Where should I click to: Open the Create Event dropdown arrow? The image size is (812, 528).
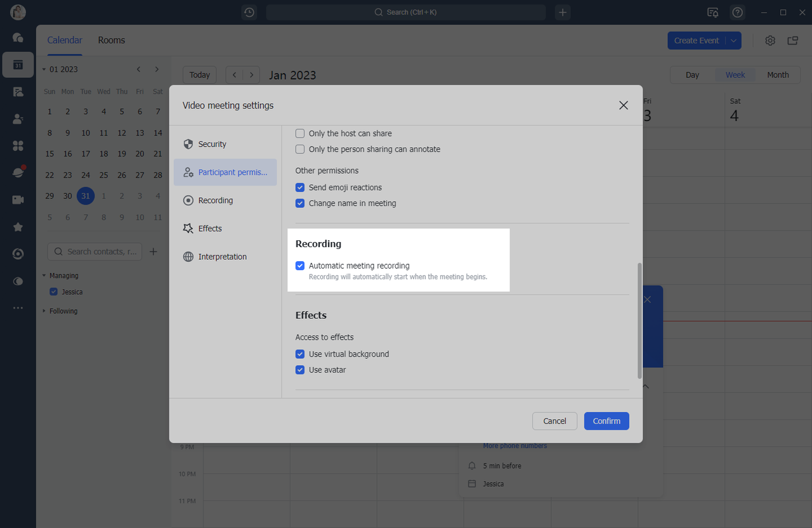[x=733, y=41]
